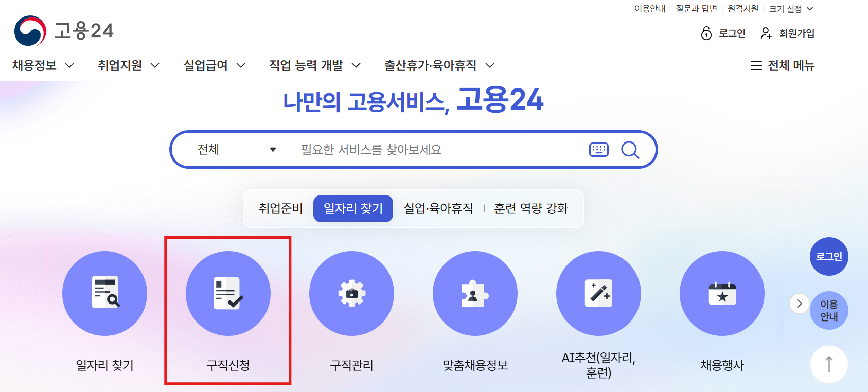
Task: Click the 맞춤채용정보 label text
Action: click(x=475, y=365)
